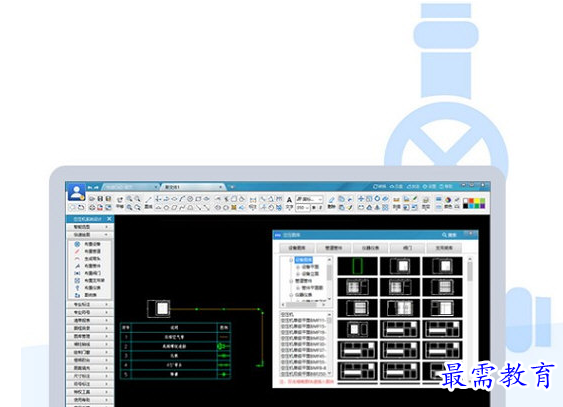
Task: Select the purple color swatch
Action: pos(482,206)
